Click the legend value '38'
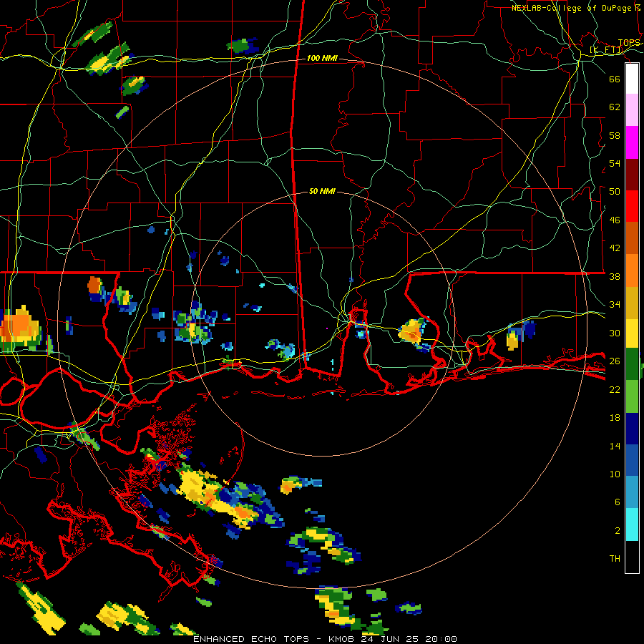 point(615,276)
